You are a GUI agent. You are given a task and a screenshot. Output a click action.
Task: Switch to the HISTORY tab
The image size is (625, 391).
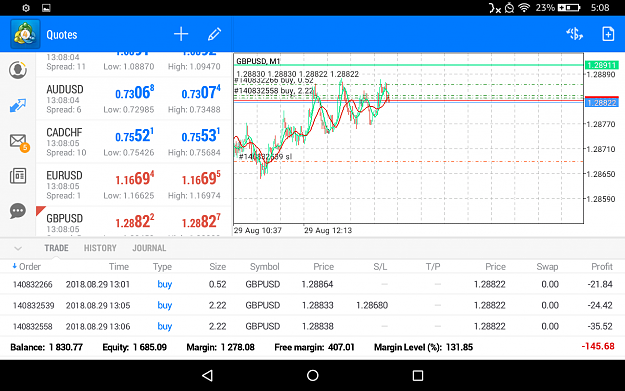click(100, 248)
